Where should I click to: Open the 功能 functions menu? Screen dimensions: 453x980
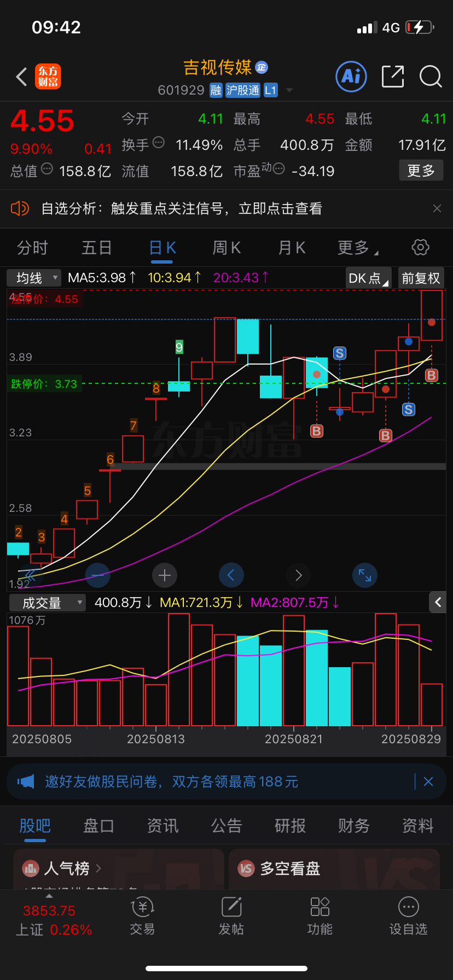(320, 917)
